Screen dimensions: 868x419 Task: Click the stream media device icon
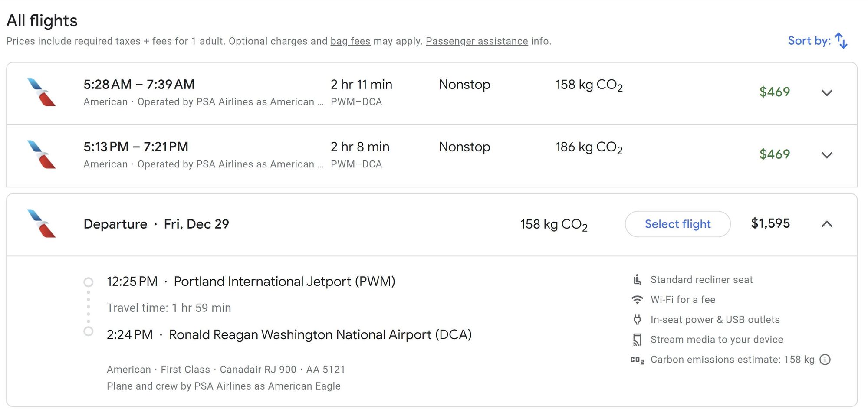pos(637,340)
